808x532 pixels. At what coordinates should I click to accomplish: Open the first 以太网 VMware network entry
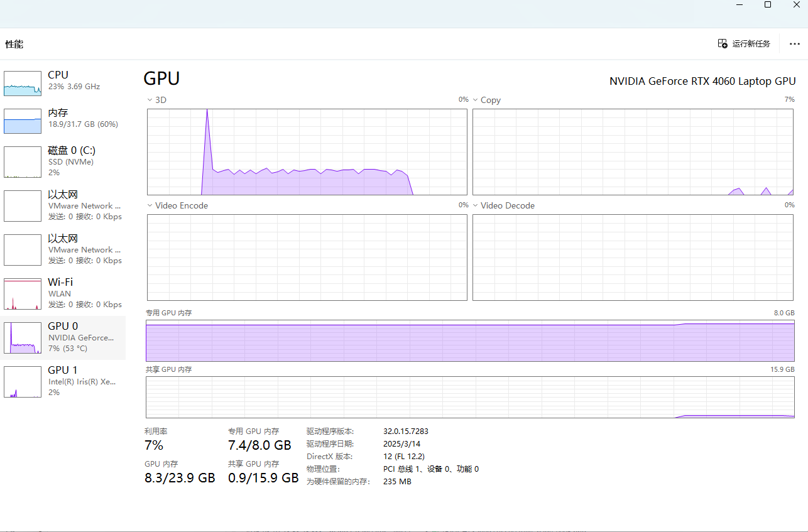tap(63, 205)
